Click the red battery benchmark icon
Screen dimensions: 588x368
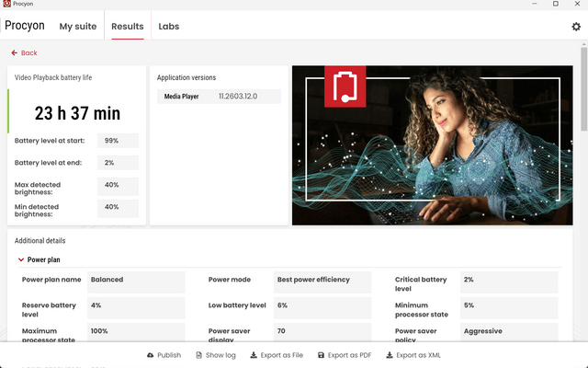345,86
